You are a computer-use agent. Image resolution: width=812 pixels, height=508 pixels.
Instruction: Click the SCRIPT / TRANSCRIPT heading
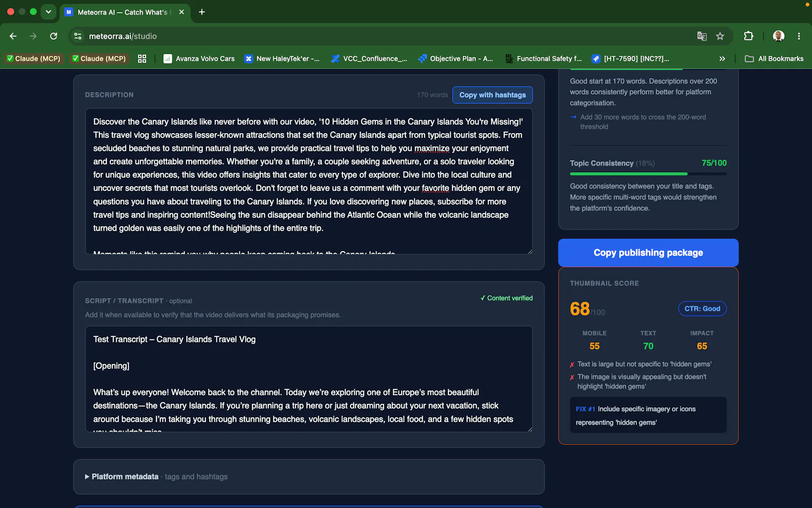(124, 301)
